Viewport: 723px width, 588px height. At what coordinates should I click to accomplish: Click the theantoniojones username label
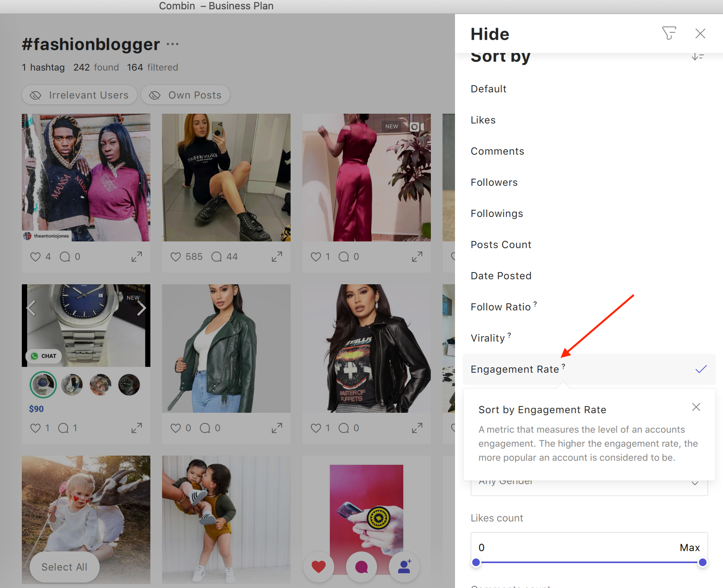coord(51,236)
